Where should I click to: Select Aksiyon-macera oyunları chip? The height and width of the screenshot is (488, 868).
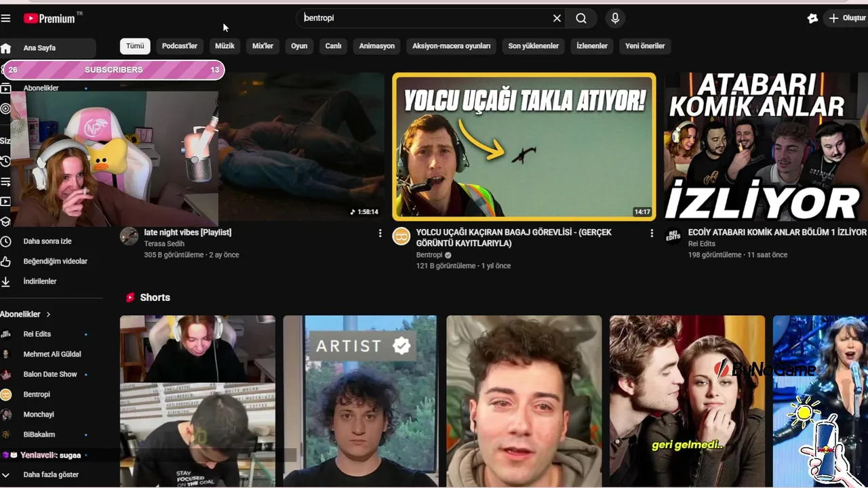pos(451,46)
